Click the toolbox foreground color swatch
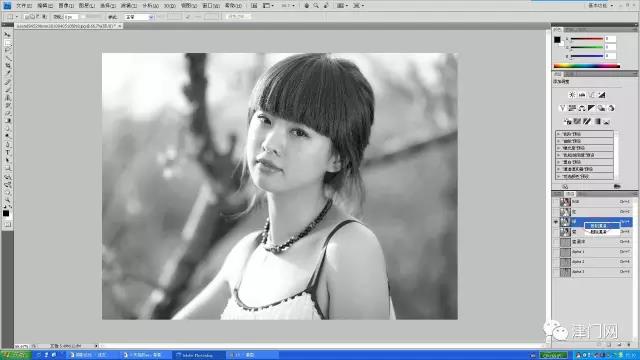 tap(6, 213)
